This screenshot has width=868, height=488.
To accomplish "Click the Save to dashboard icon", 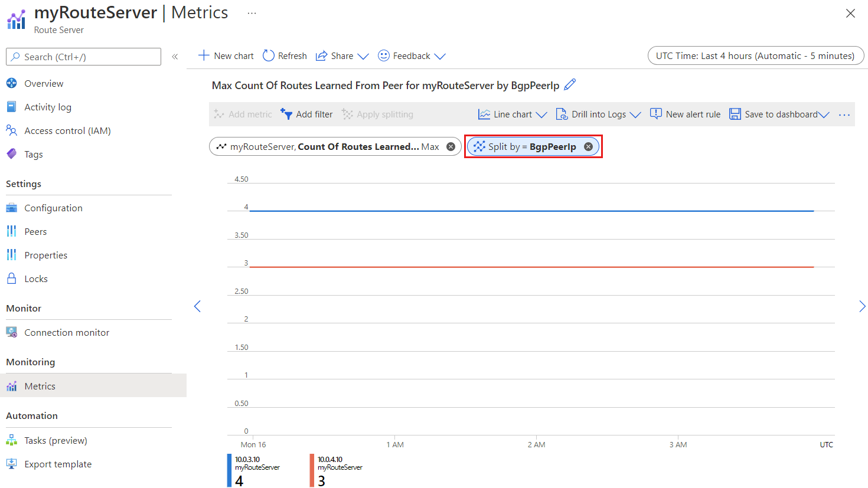I will tap(735, 114).
